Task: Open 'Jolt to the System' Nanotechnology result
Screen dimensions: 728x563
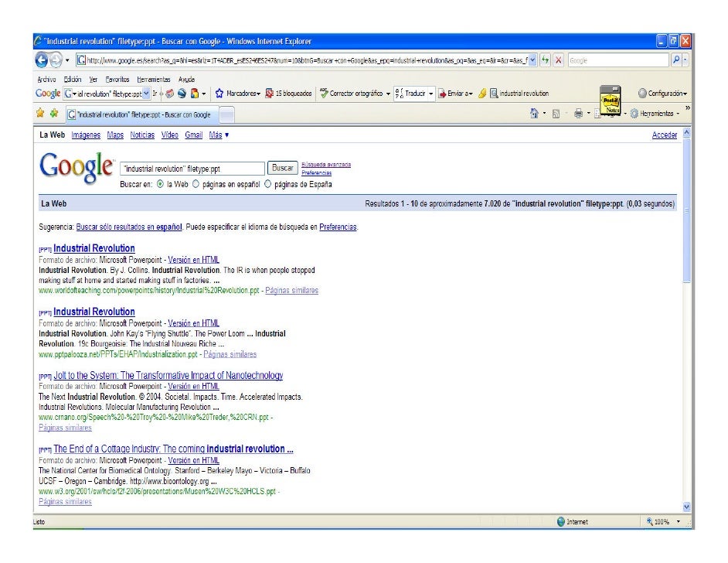Action: tap(168, 375)
